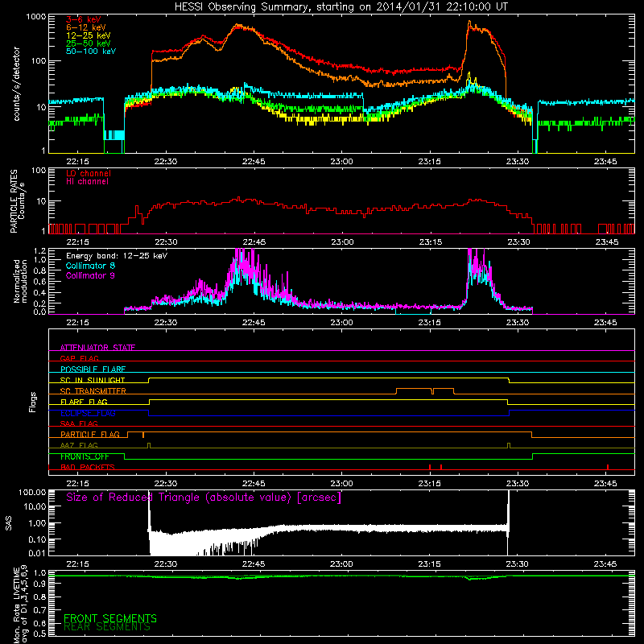Click the Mon. Rate LIVETIME axis label

coord(20,604)
